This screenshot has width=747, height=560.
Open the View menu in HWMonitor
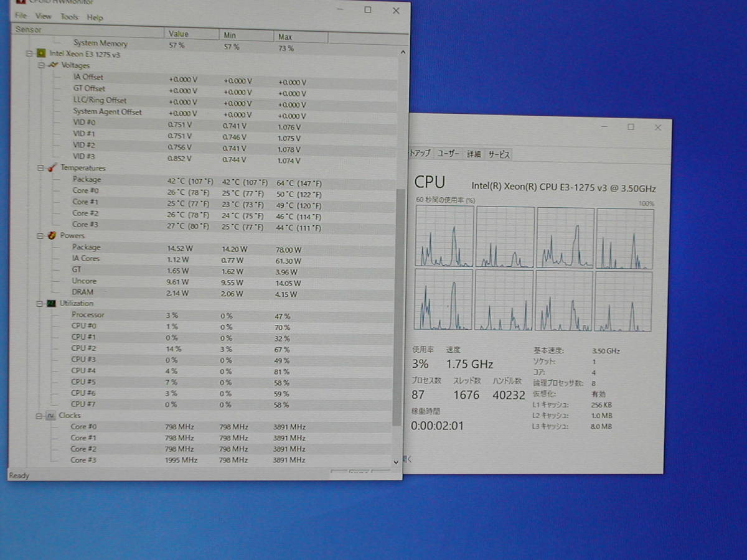click(x=44, y=16)
